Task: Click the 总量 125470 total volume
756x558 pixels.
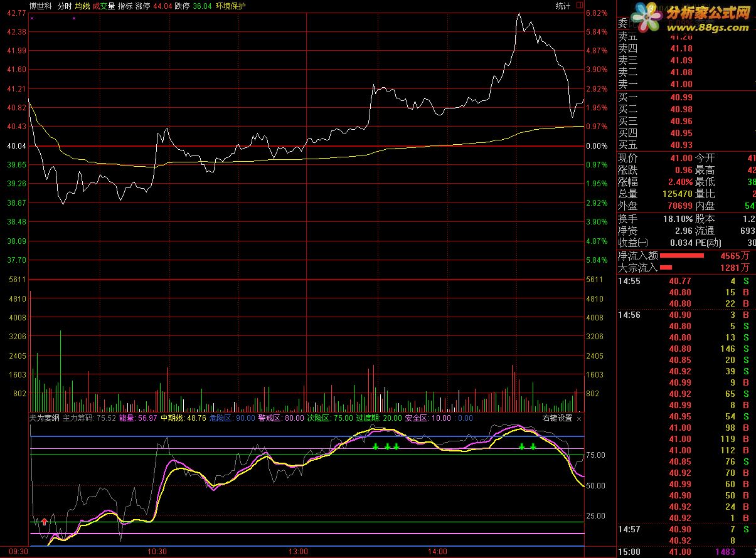Action: (x=678, y=194)
